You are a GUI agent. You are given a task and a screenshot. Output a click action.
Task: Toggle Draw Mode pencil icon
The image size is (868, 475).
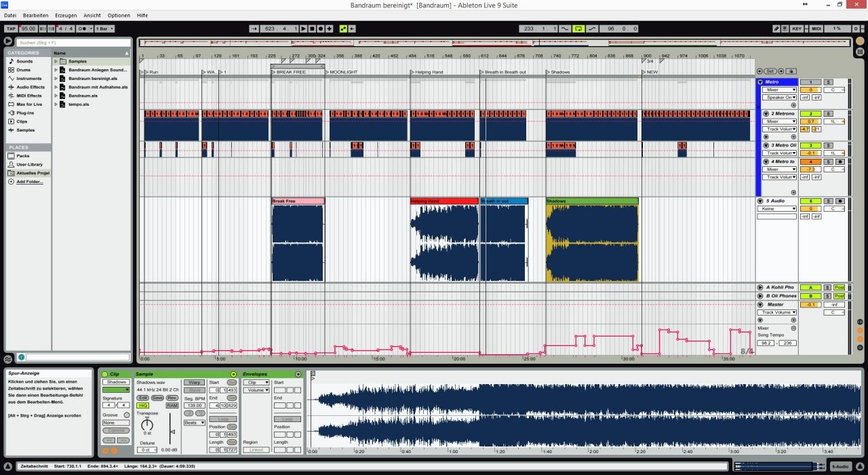tap(776, 28)
